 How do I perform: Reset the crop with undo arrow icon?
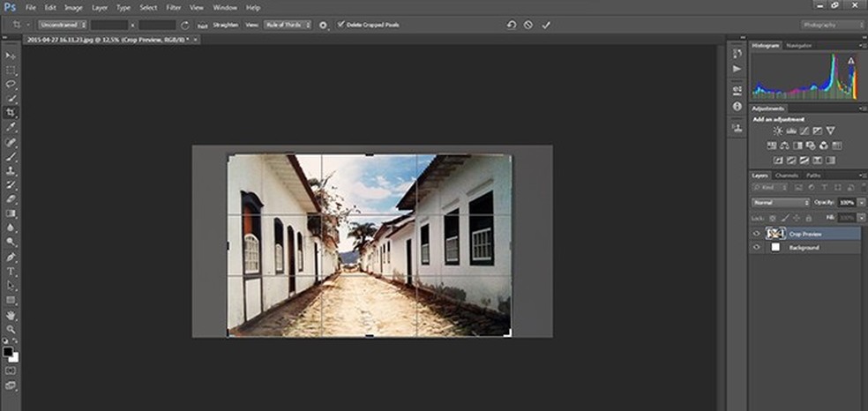[511, 25]
